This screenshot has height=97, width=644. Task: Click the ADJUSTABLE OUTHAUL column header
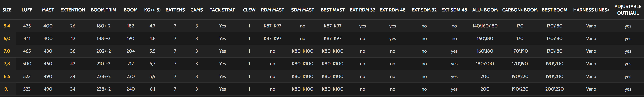coord(628,10)
